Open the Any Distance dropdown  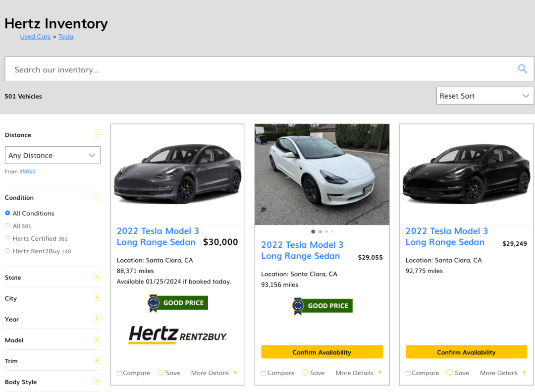pos(53,155)
